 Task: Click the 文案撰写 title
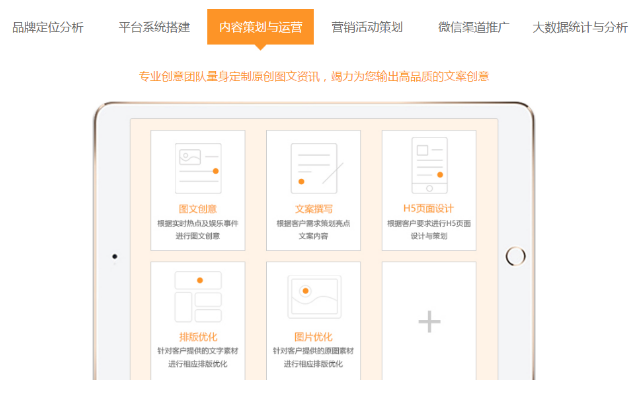pyautogui.click(x=313, y=209)
